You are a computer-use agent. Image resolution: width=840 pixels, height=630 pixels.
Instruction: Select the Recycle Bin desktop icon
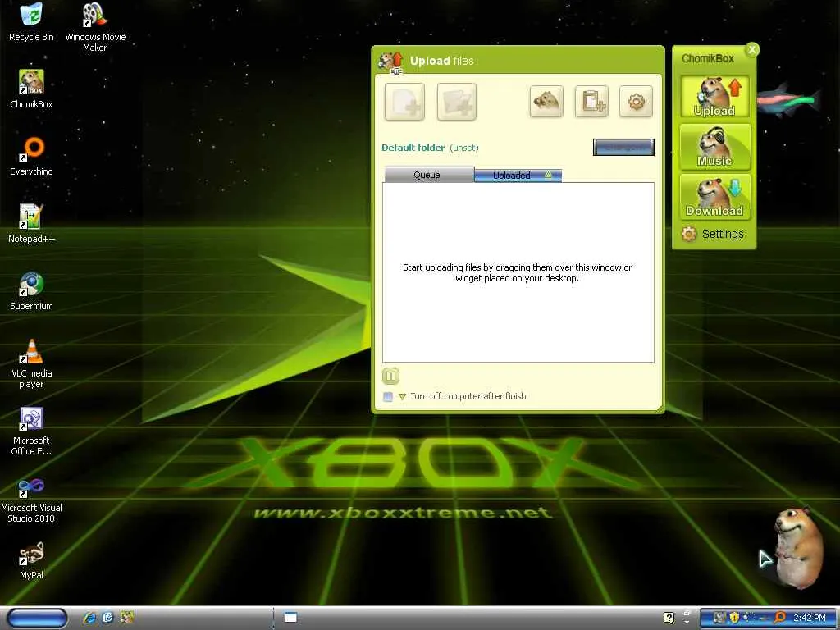click(31, 22)
